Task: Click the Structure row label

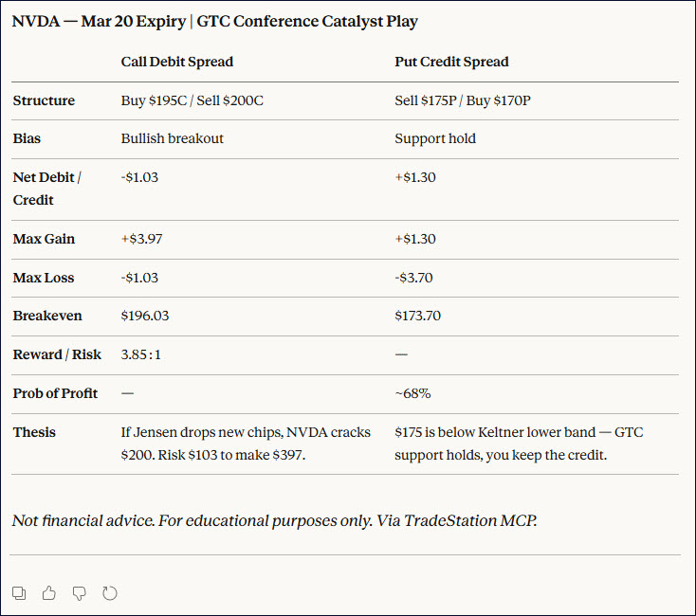Action: [44, 100]
